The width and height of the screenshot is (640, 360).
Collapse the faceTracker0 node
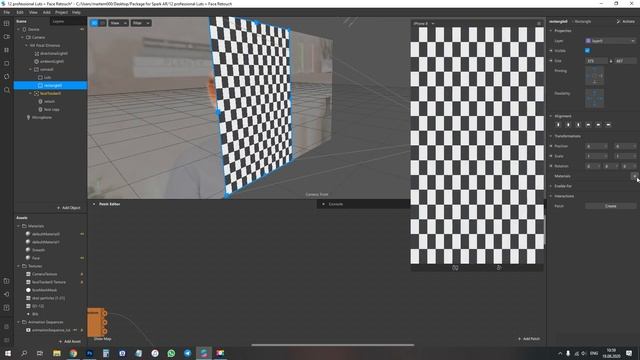[x=31, y=93]
